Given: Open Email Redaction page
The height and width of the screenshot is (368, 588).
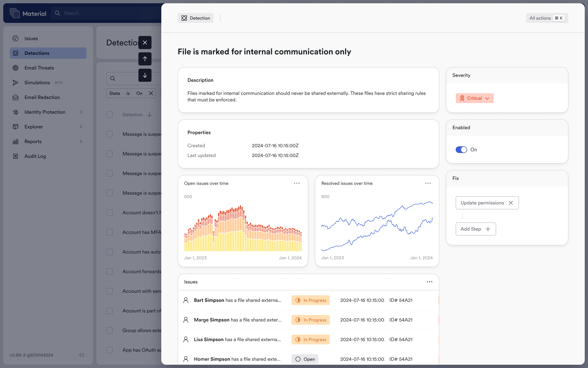Looking at the screenshot, I should pyautogui.click(x=48, y=97).
